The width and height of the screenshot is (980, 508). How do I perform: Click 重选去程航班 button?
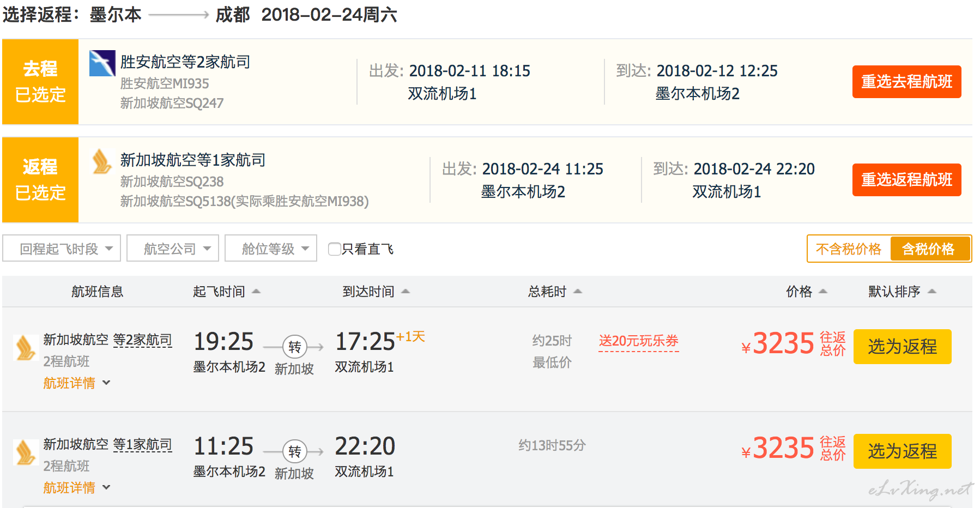click(907, 82)
